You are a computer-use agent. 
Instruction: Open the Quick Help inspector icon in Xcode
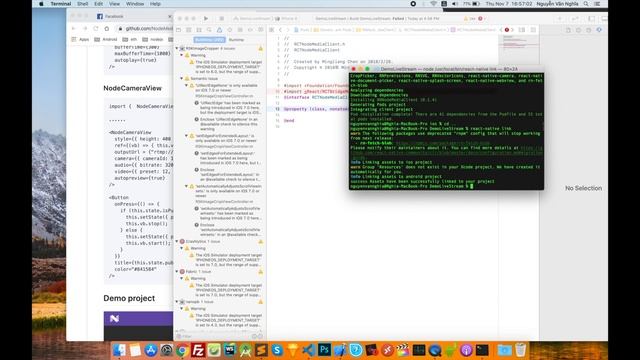click(x=589, y=30)
